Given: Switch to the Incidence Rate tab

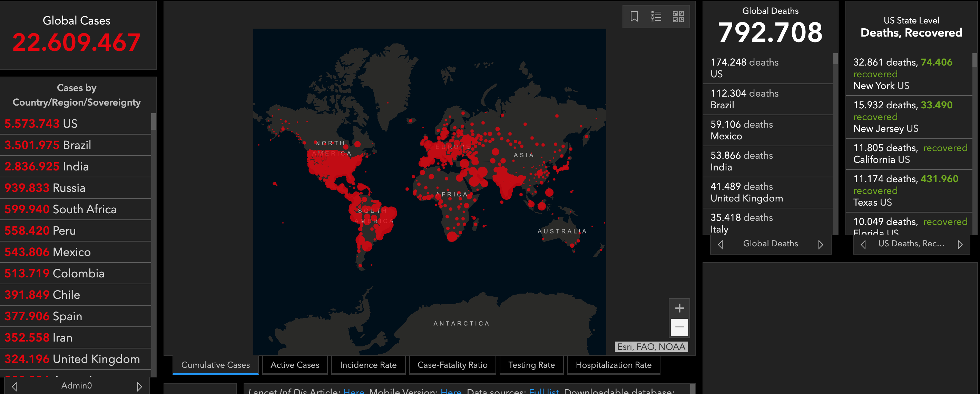Looking at the screenshot, I should coord(368,365).
